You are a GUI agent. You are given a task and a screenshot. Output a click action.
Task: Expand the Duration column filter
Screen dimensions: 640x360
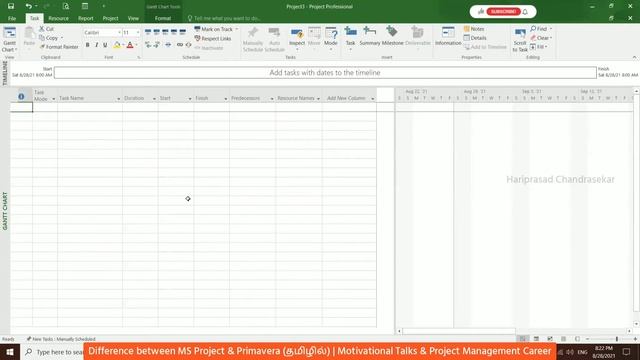(x=154, y=99)
